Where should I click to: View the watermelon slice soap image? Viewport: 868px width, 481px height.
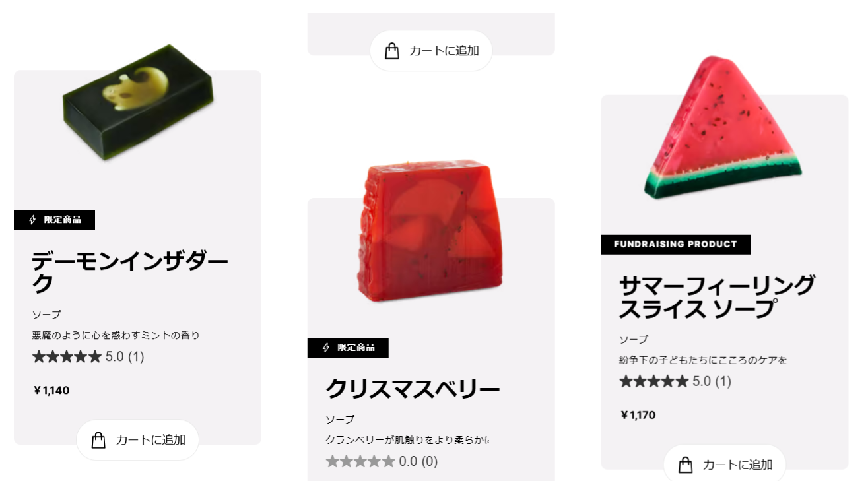(x=723, y=127)
